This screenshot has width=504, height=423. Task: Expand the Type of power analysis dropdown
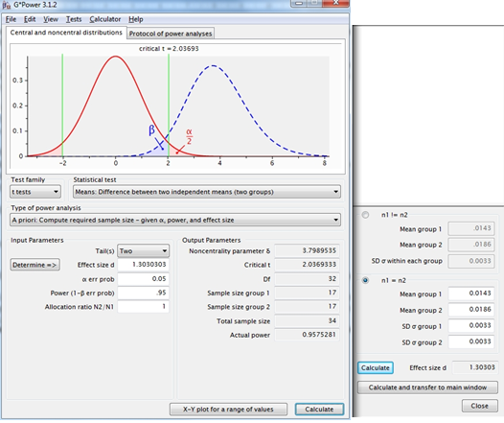[175, 220]
